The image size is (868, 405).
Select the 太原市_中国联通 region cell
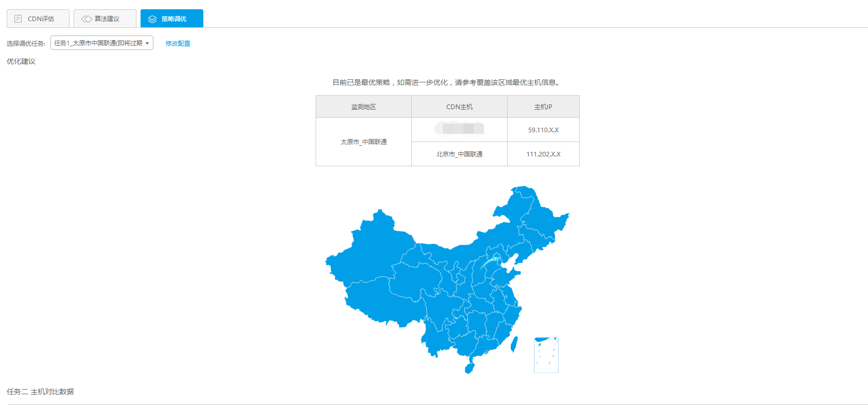[363, 142]
